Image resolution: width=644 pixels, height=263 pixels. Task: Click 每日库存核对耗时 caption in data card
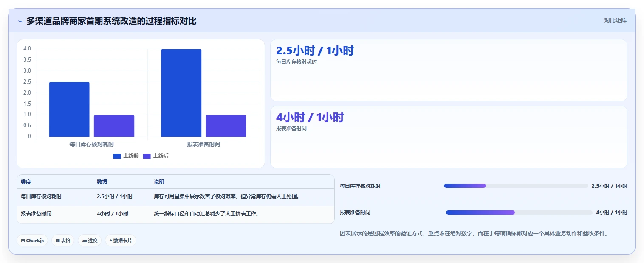297,62
